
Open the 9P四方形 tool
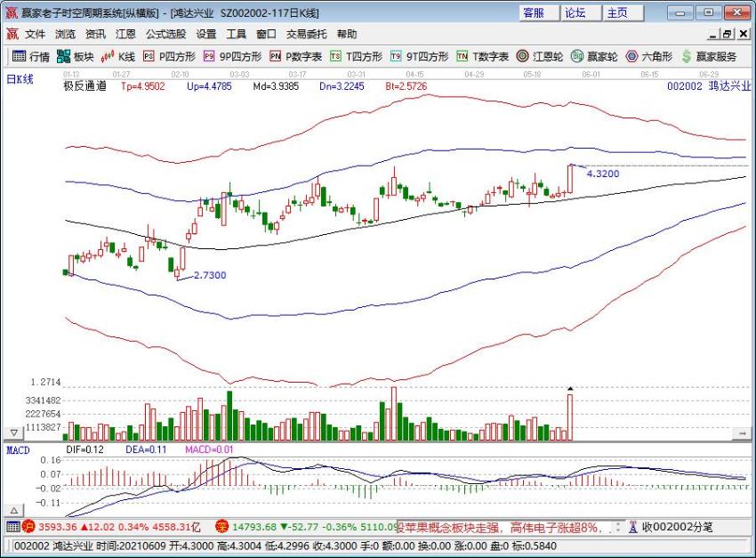[232, 56]
